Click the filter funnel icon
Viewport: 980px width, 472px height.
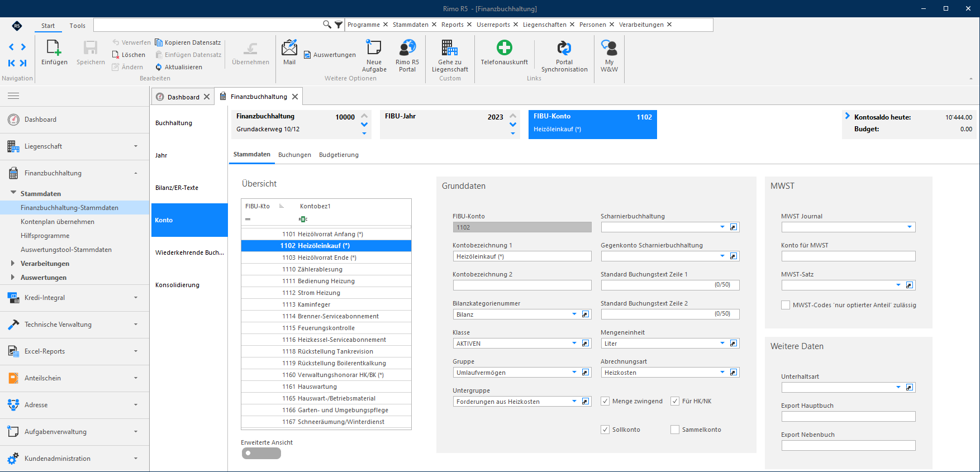(x=339, y=25)
